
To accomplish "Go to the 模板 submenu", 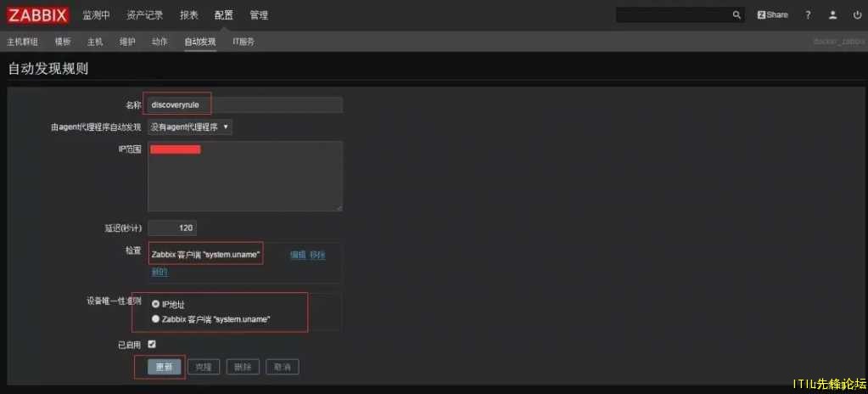I will [63, 42].
